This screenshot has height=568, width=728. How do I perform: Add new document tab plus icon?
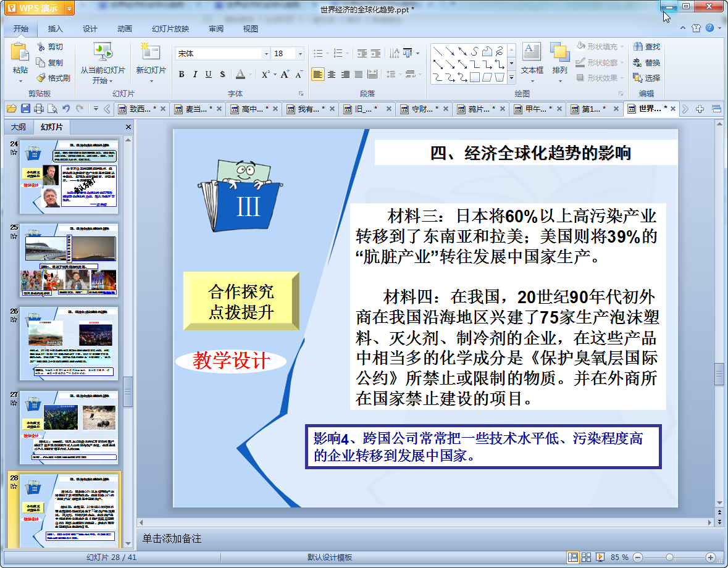point(700,109)
